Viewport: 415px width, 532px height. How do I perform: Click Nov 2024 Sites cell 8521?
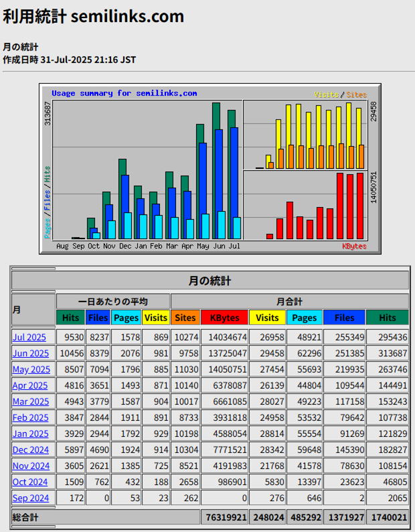185,466
